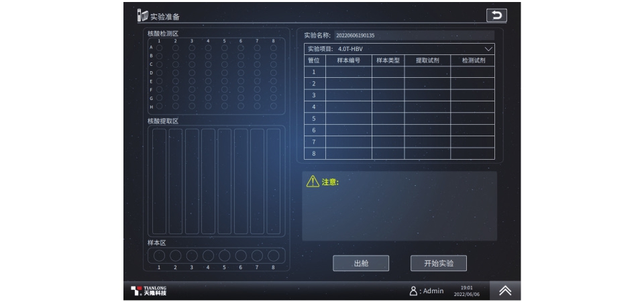Select well A1 in 核酸检测区 plate
The width and height of the screenshot is (644, 302).
coord(159,48)
